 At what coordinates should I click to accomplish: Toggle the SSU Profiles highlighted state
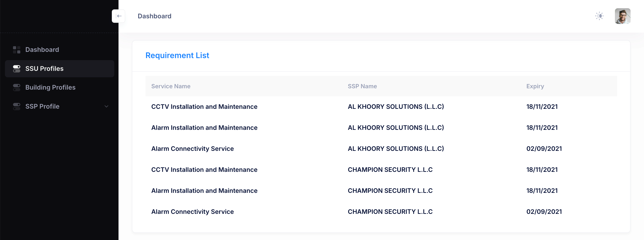click(44, 69)
